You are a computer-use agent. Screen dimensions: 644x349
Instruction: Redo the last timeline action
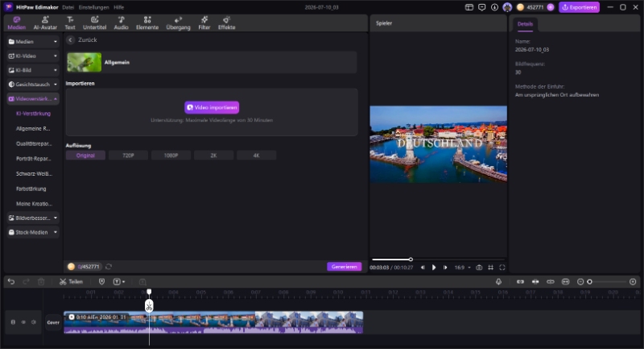(26, 281)
